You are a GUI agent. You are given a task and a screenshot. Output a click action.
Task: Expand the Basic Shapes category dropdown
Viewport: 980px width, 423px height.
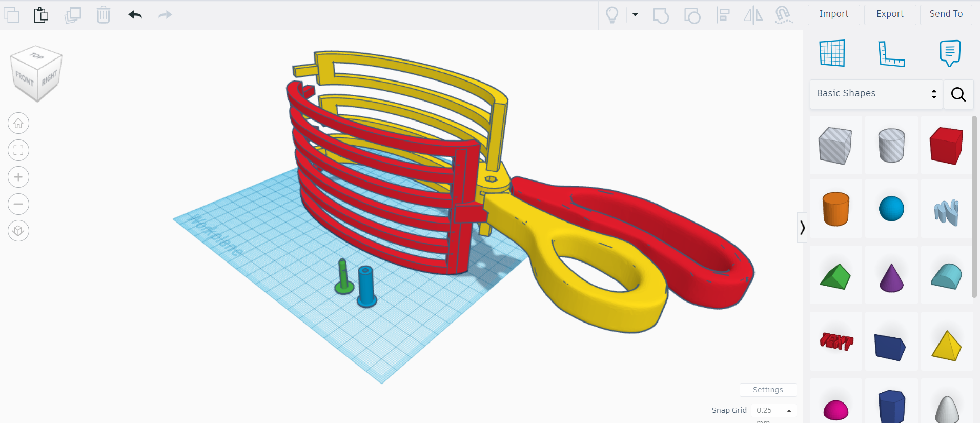(x=876, y=94)
